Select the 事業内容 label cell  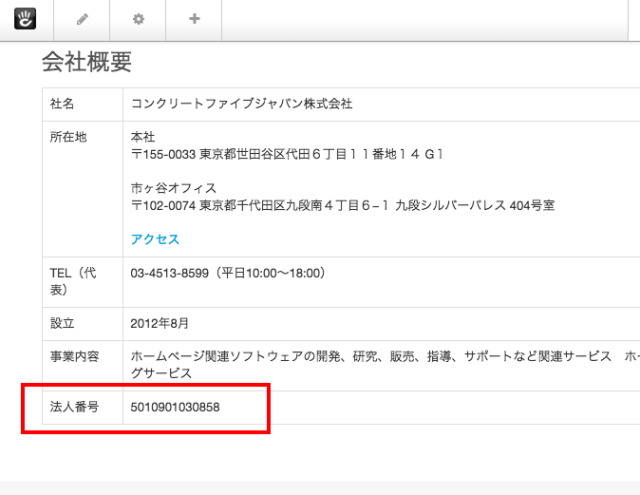(x=82, y=366)
